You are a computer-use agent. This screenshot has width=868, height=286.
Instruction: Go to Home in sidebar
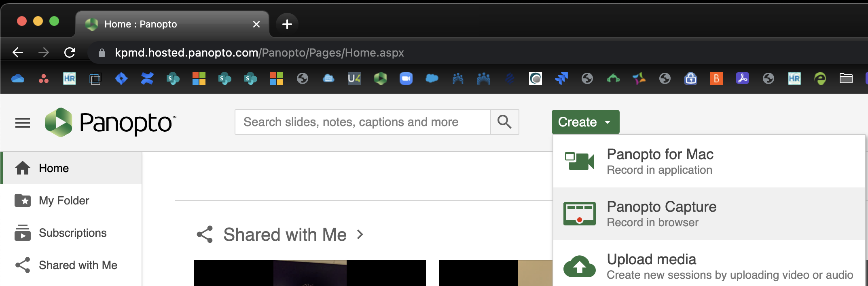pyautogui.click(x=72, y=168)
